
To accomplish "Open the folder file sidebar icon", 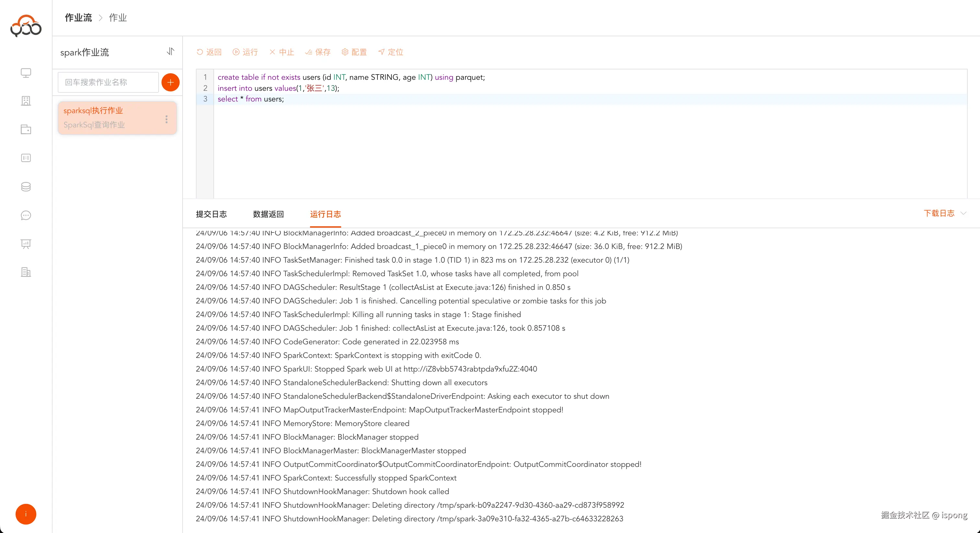I will click(x=26, y=129).
